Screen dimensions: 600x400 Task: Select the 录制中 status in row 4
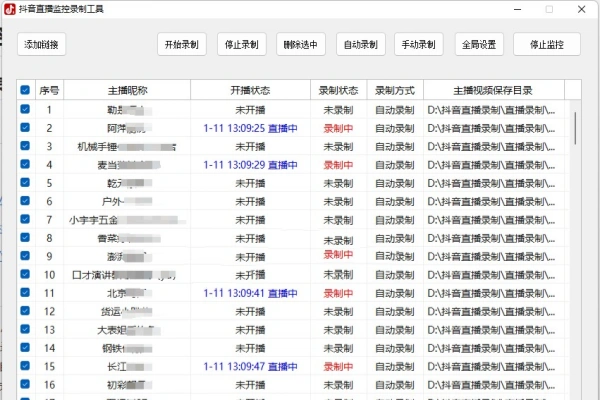pos(338,164)
